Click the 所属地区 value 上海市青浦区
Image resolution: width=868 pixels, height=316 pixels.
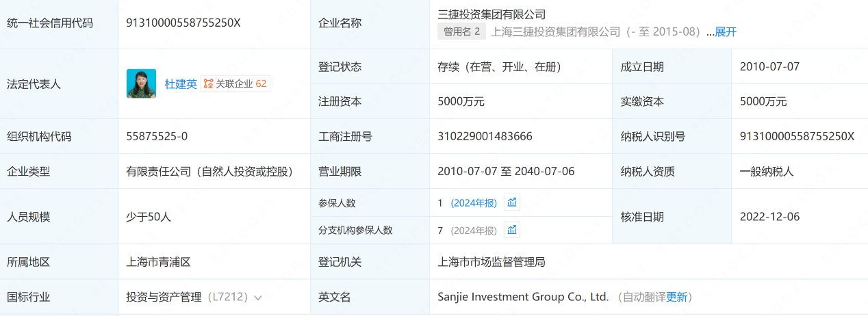pyautogui.click(x=158, y=262)
